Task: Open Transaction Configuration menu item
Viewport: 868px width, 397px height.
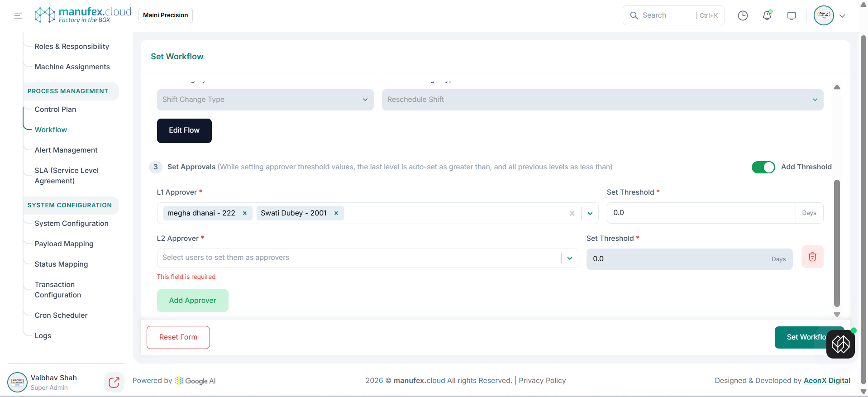Action: 58,290
